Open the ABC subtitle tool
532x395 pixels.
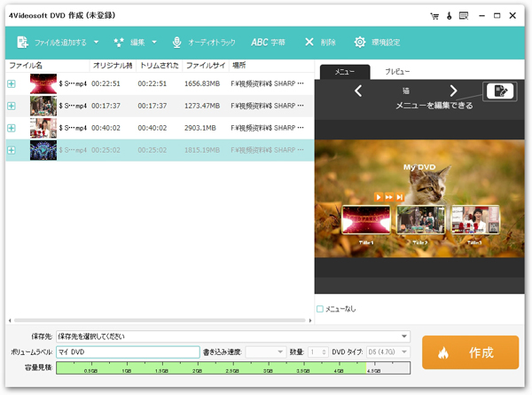(x=268, y=42)
